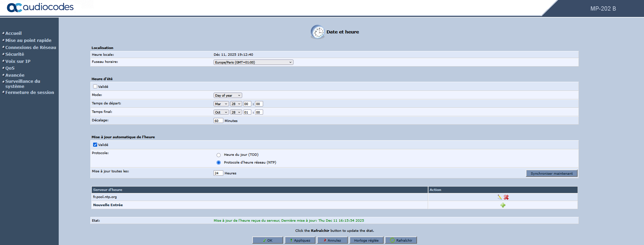Open the Fuseau horaire timezone dropdown
The image size is (644, 245).
pyautogui.click(x=253, y=62)
